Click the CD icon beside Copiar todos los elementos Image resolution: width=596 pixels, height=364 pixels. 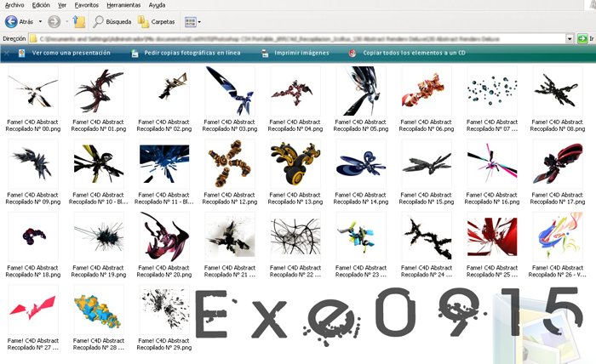tap(352, 53)
